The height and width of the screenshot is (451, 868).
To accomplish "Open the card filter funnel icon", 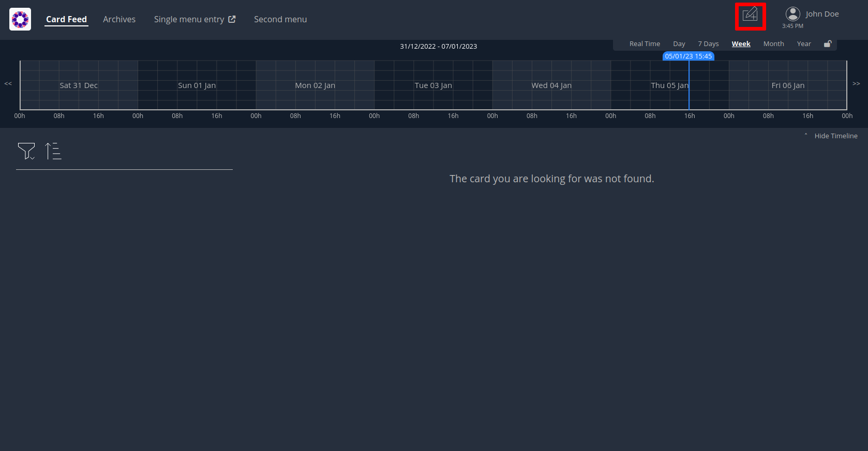I will 26,151.
